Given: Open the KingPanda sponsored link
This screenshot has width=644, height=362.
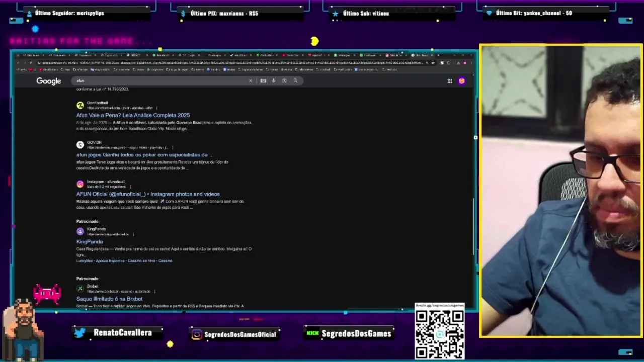Looking at the screenshot, I should [x=90, y=242].
